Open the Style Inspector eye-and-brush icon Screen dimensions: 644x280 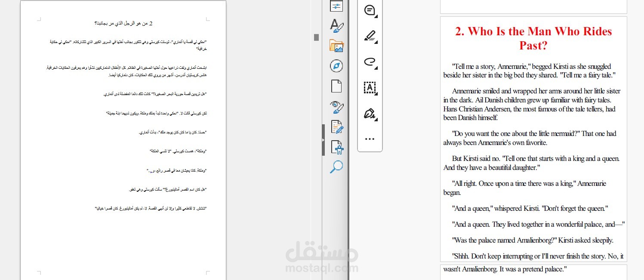[x=336, y=106]
